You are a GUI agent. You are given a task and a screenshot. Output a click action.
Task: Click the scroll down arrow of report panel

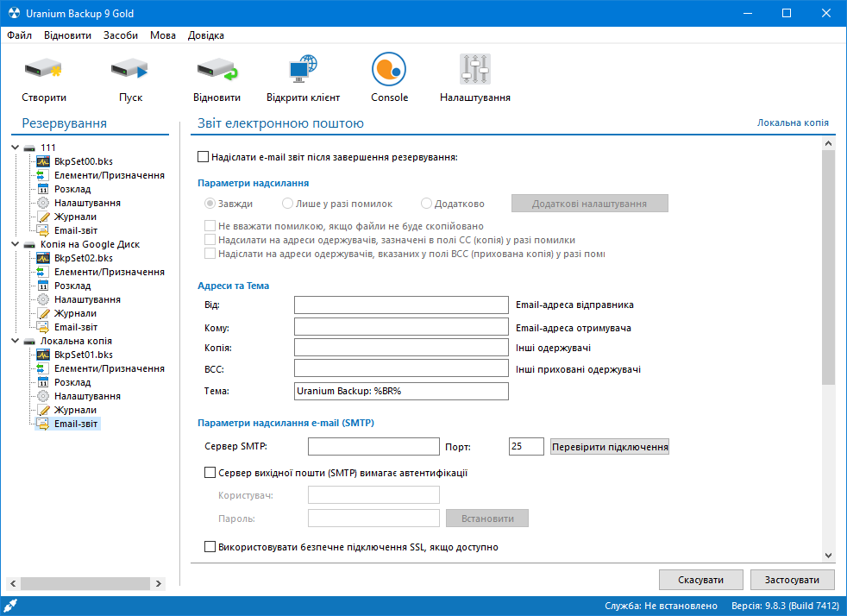tap(828, 556)
